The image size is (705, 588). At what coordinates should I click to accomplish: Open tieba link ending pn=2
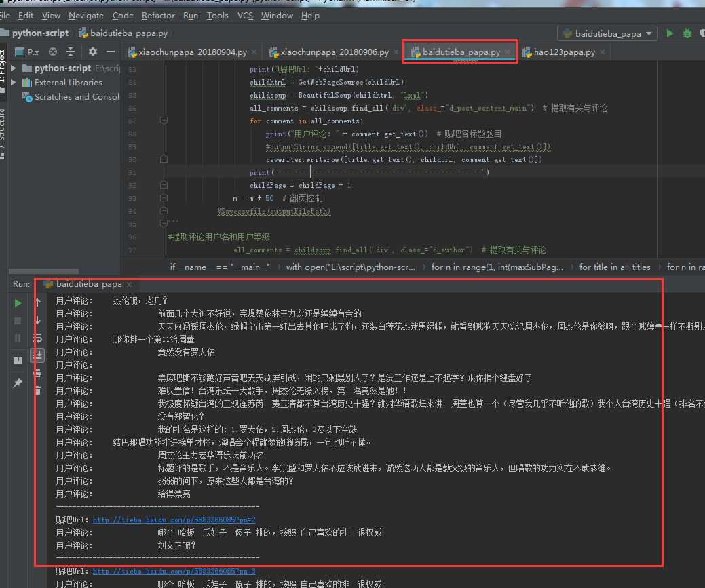pyautogui.click(x=174, y=520)
